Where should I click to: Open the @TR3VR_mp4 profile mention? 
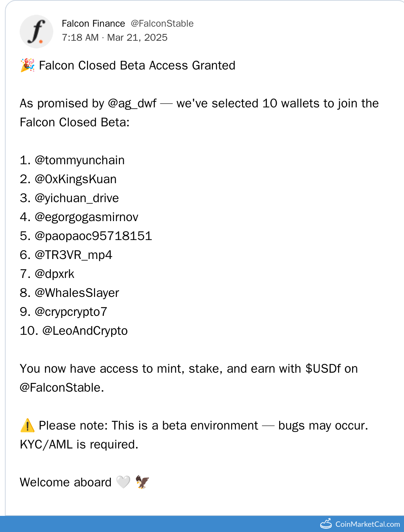73,255
